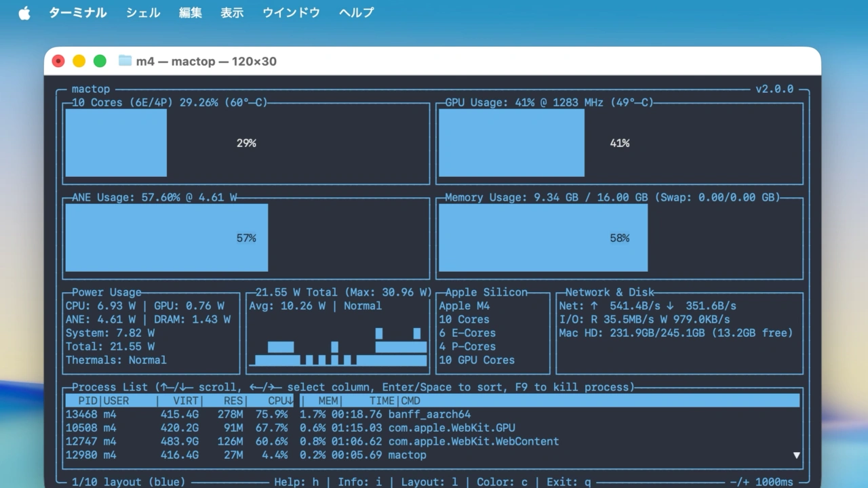Image resolution: width=868 pixels, height=488 pixels.
Task: Click the 58% Memory Usage gauge bar
Action: pyautogui.click(x=542, y=238)
